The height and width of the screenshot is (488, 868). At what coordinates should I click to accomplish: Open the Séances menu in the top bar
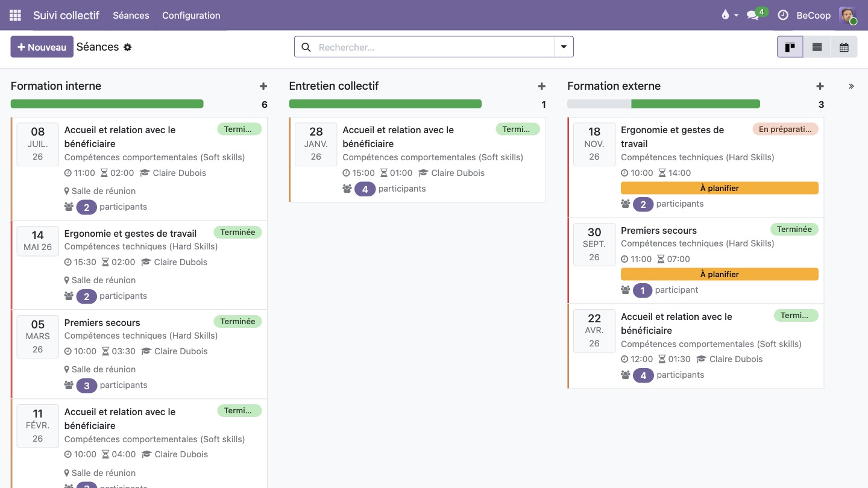(131, 15)
